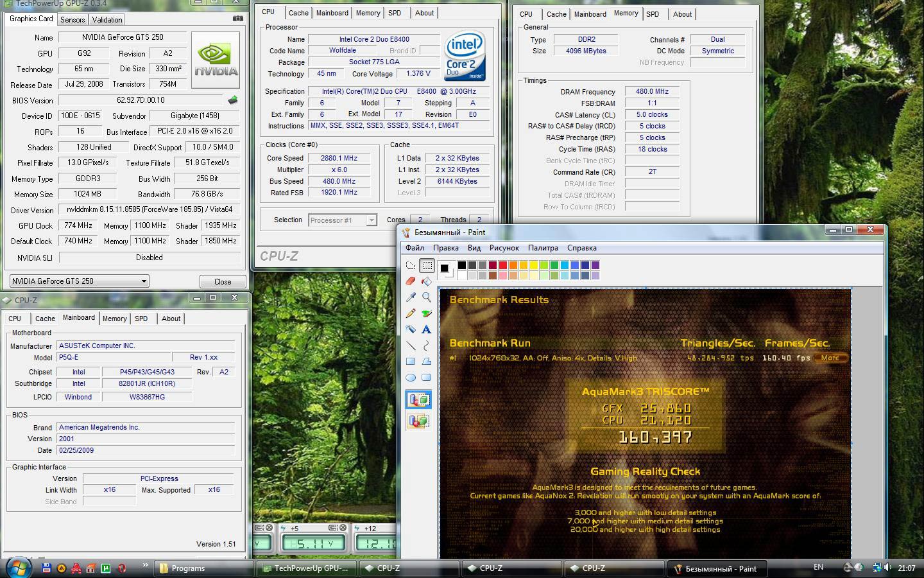Open the Палитра menu in Paint

(543, 248)
